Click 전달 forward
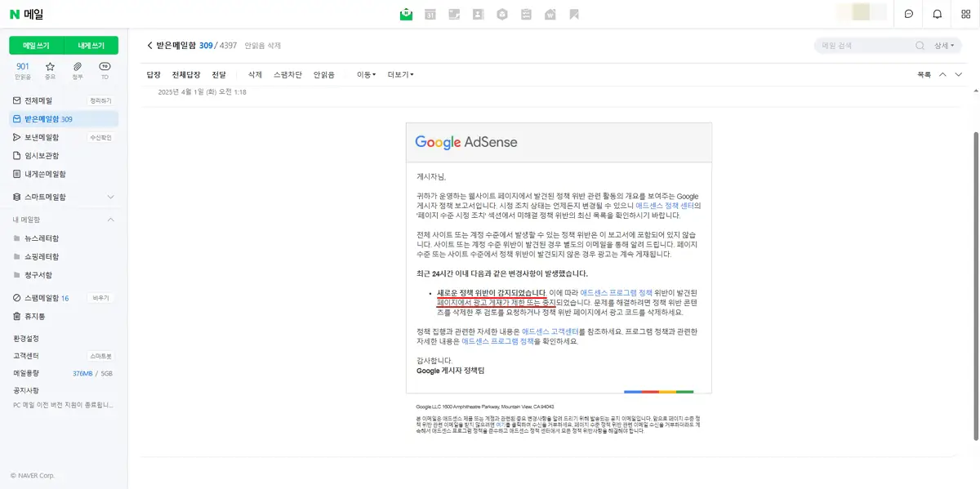This screenshot has height=489, width=980. (x=219, y=74)
